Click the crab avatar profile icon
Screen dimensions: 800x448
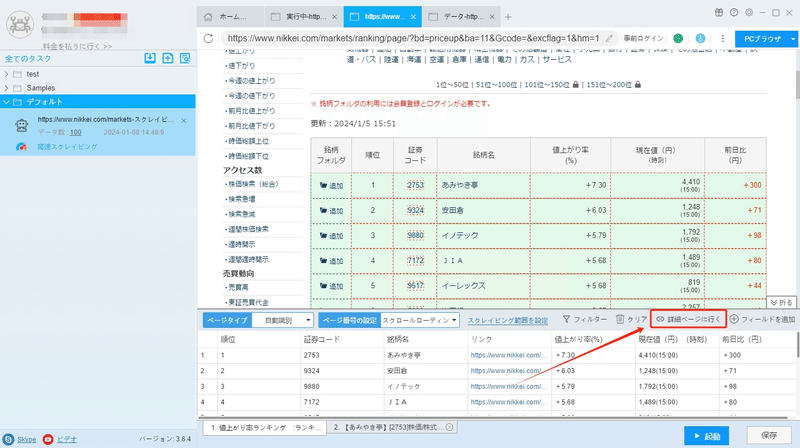20,24
